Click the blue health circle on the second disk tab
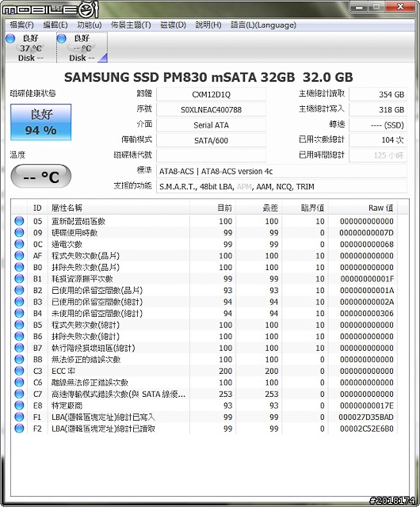 tap(62, 39)
